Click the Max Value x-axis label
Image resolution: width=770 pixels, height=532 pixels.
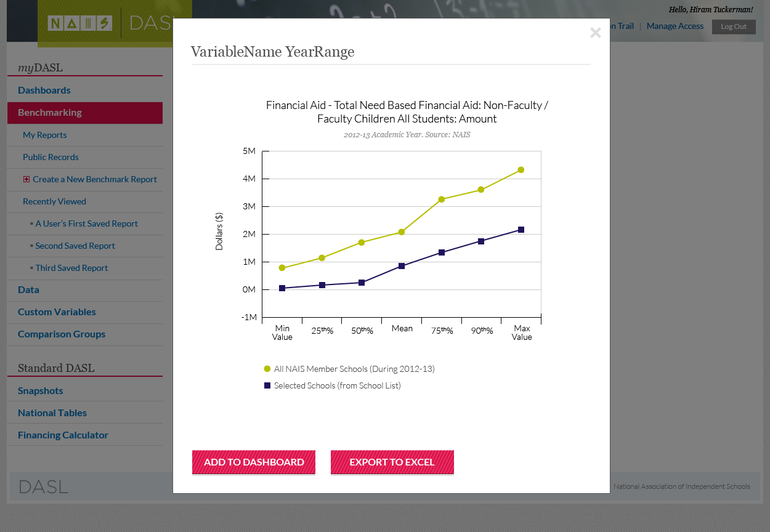522,332
